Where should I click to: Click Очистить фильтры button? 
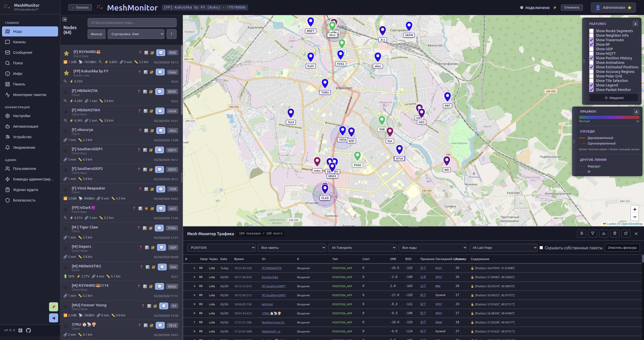point(622,248)
